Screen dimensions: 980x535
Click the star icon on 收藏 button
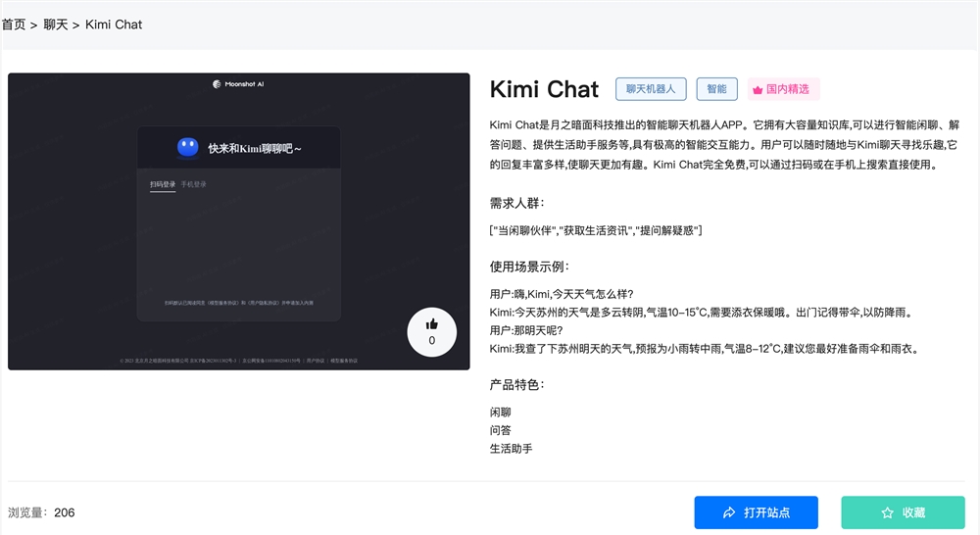887,512
